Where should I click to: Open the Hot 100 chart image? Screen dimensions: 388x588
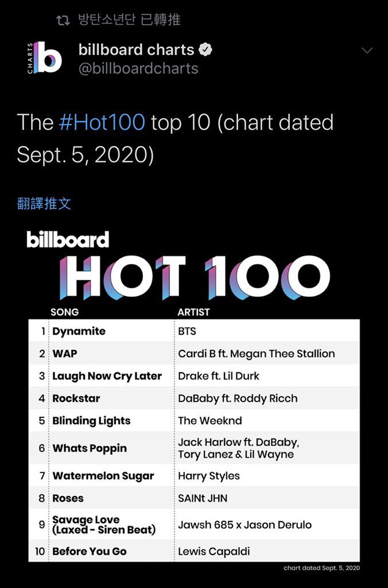[194, 400]
